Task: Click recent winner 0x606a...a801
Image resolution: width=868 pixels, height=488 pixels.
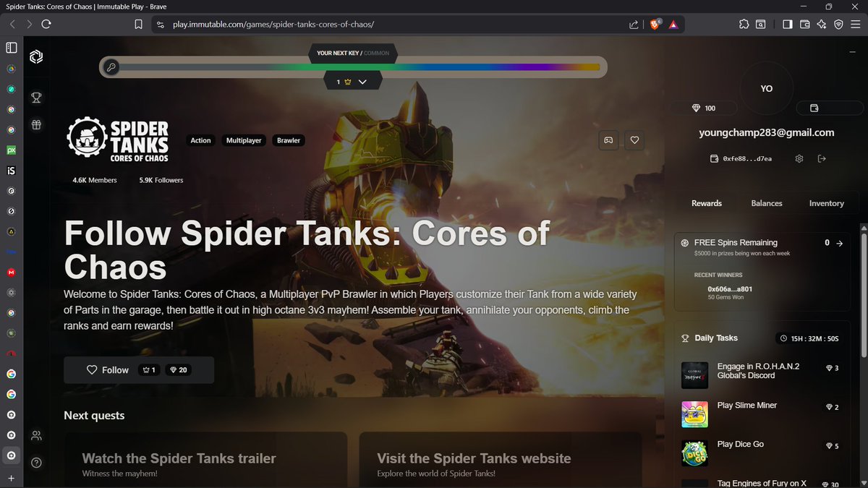Action: tap(730, 289)
